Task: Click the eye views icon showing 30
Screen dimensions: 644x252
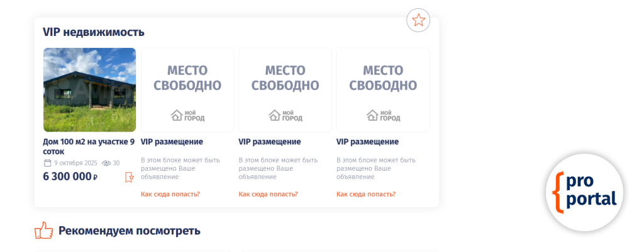Action: (x=106, y=163)
